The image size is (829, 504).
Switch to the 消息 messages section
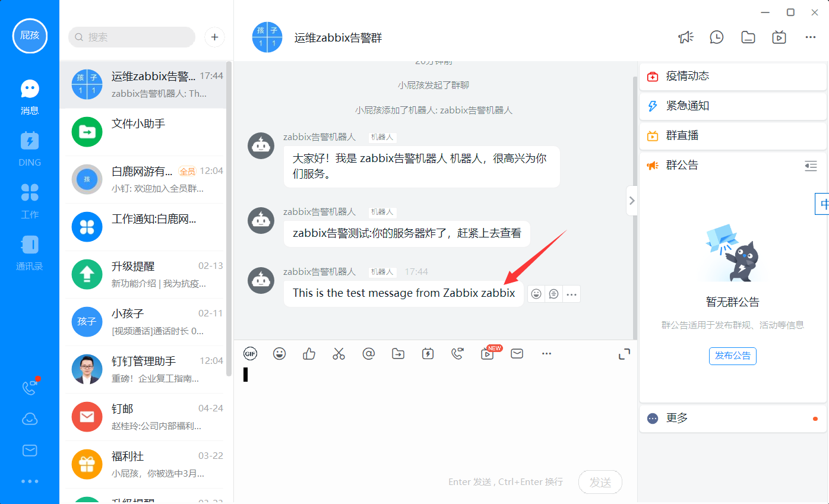[x=30, y=97]
